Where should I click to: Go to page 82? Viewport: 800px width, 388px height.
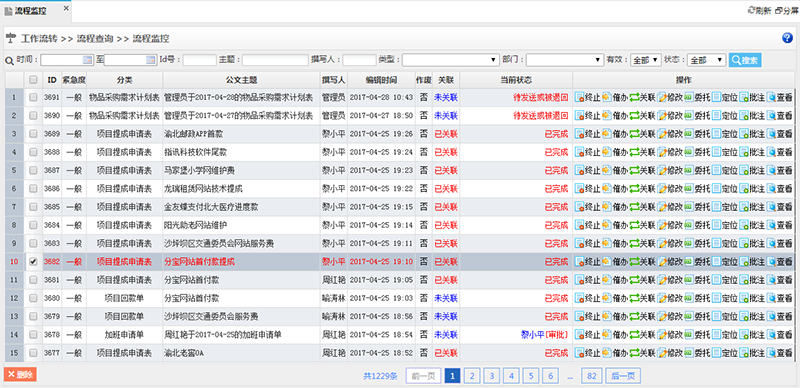point(592,376)
